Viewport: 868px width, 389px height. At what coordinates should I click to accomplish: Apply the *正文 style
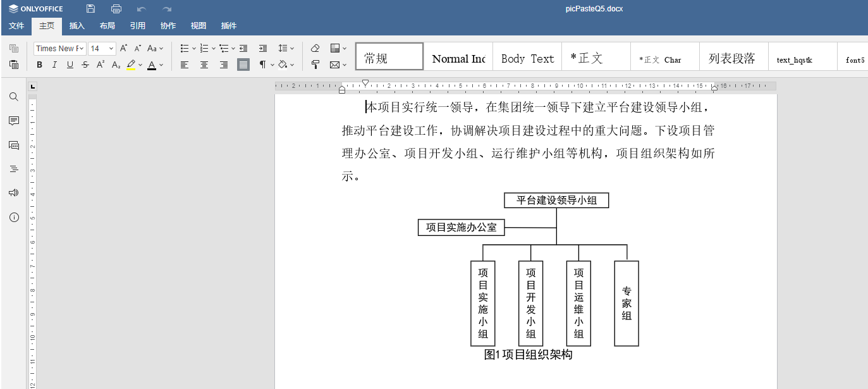coord(596,56)
